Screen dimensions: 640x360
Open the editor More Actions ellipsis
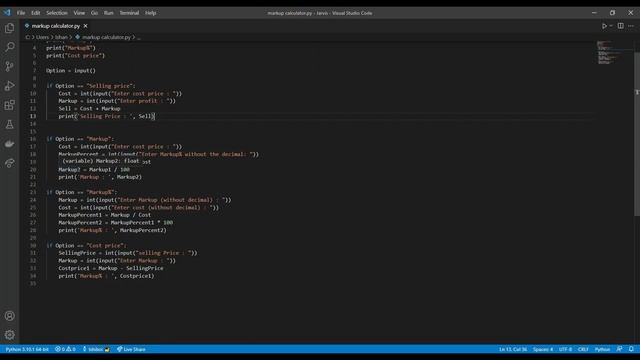point(631,26)
